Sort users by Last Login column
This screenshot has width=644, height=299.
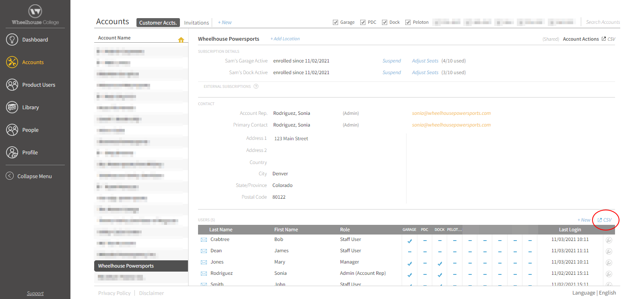[x=570, y=230]
